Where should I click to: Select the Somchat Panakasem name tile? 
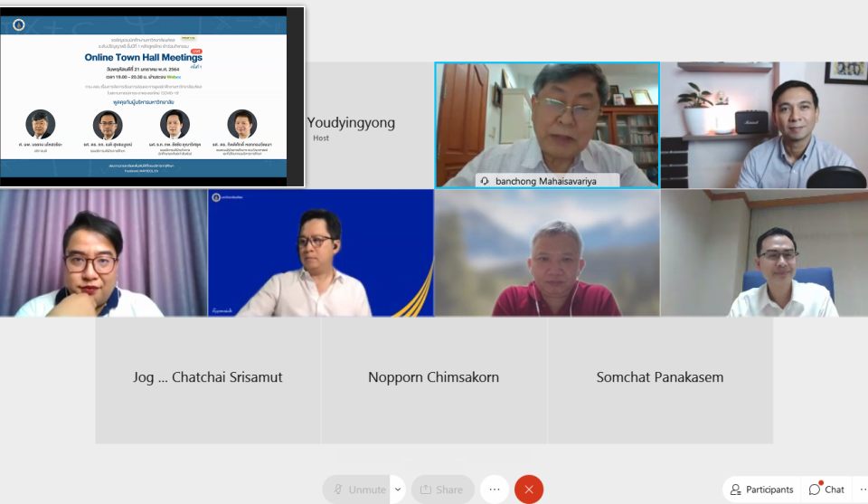659,378
